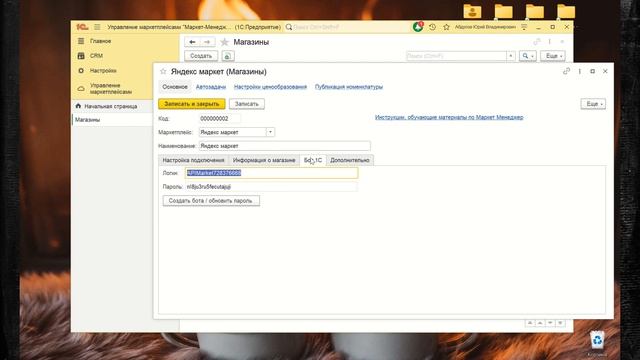Select the Бот 1С tab
640x360 pixels.
click(x=313, y=160)
